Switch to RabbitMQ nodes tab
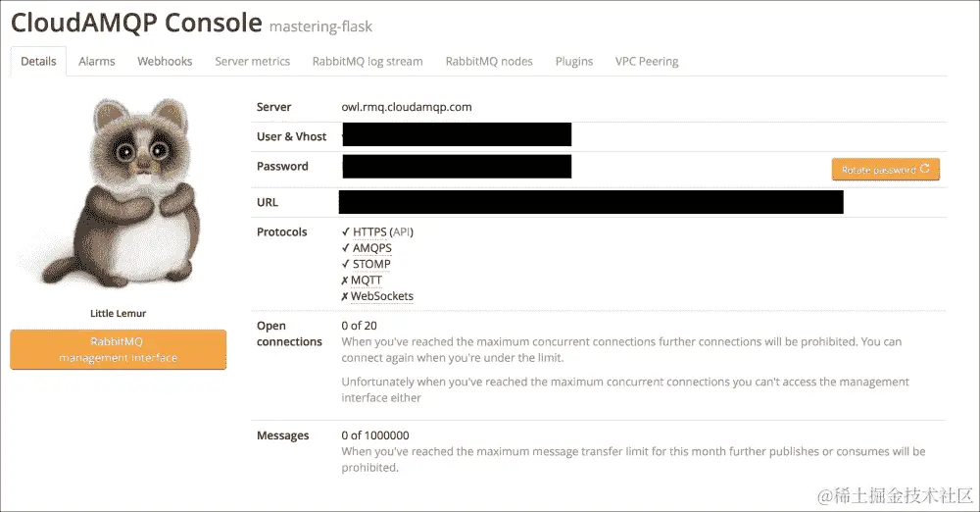The width and height of the screenshot is (980, 512). (489, 62)
